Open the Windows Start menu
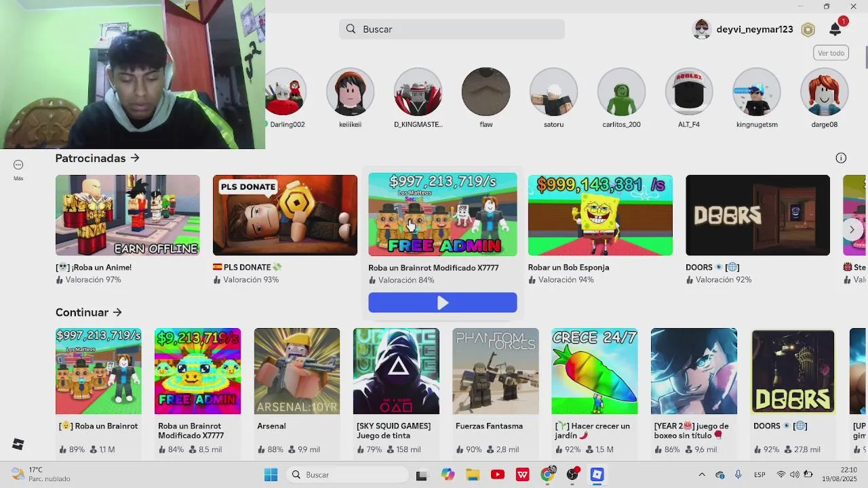This screenshot has width=868, height=488. click(x=271, y=474)
